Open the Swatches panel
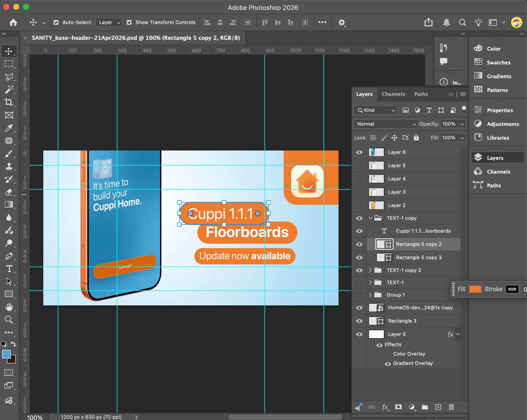 498,62
